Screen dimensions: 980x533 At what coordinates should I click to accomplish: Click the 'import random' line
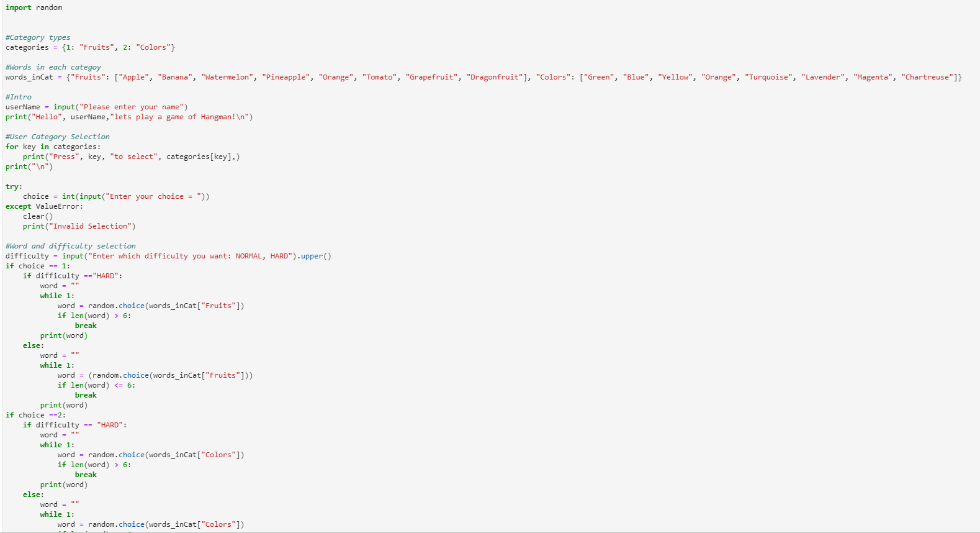click(34, 7)
